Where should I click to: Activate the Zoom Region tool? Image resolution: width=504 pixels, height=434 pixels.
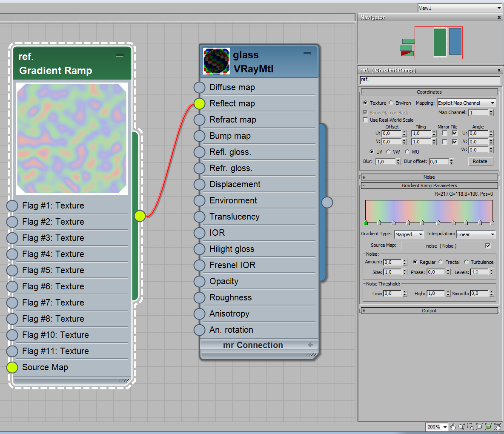tap(470, 427)
